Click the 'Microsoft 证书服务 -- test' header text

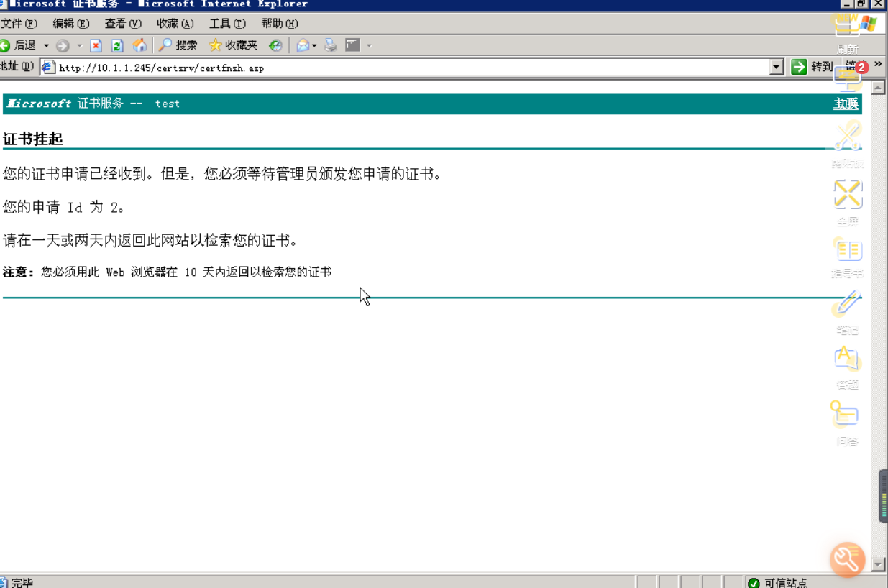point(93,104)
